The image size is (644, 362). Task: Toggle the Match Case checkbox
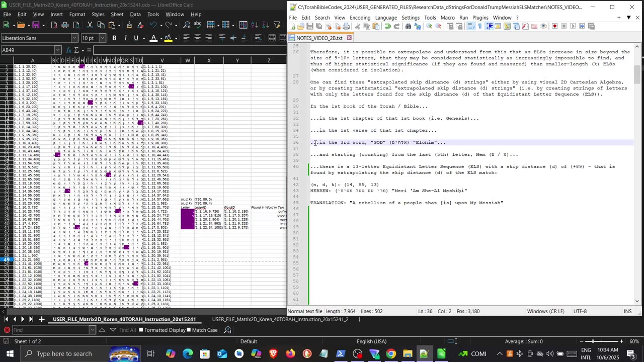[188, 330]
